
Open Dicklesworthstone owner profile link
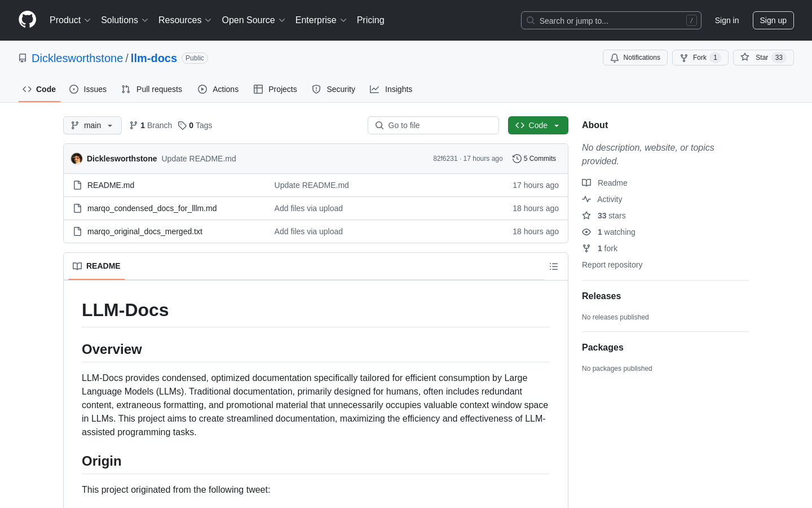coord(77,58)
